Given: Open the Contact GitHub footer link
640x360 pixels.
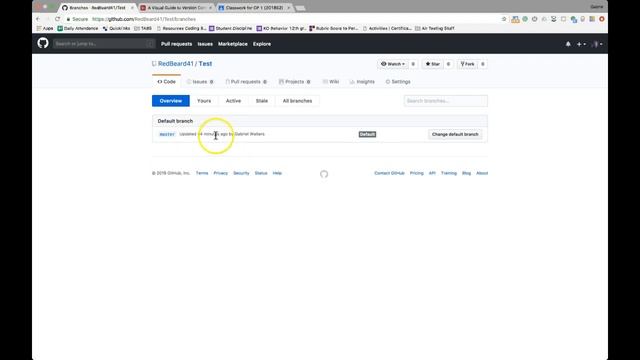Looking at the screenshot, I should tap(389, 173).
